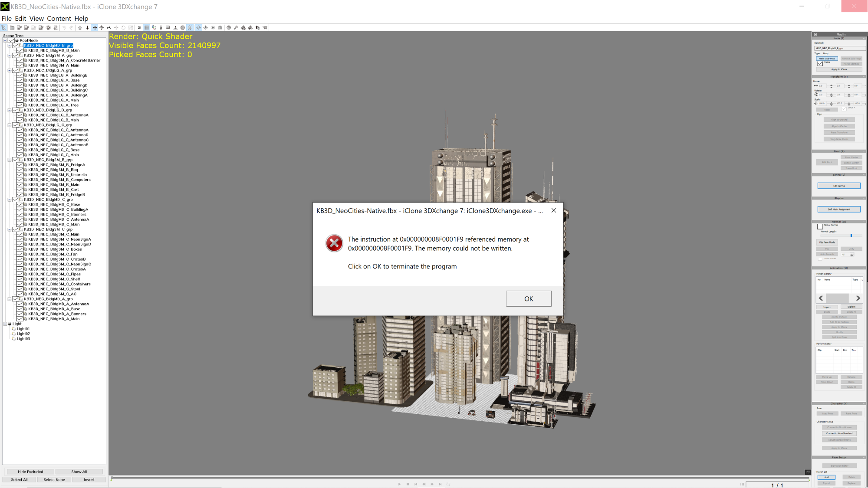The width and height of the screenshot is (868, 488).
Task: Click the pillared building toolbar icon
Action: tap(220, 28)
